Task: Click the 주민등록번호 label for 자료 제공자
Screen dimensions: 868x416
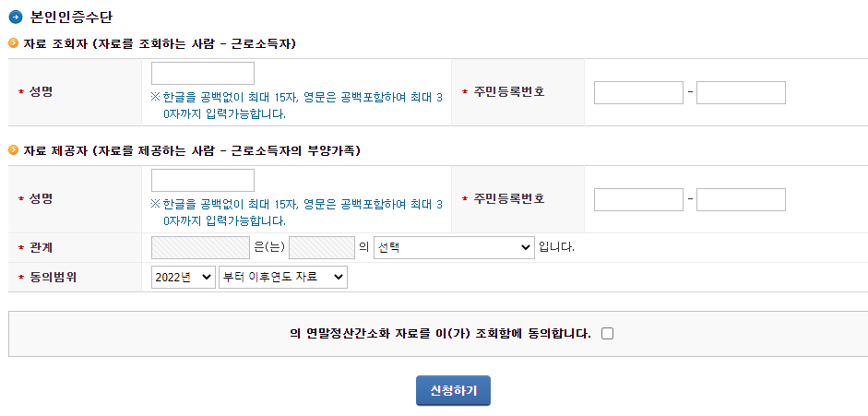Action: pos(509,199)
